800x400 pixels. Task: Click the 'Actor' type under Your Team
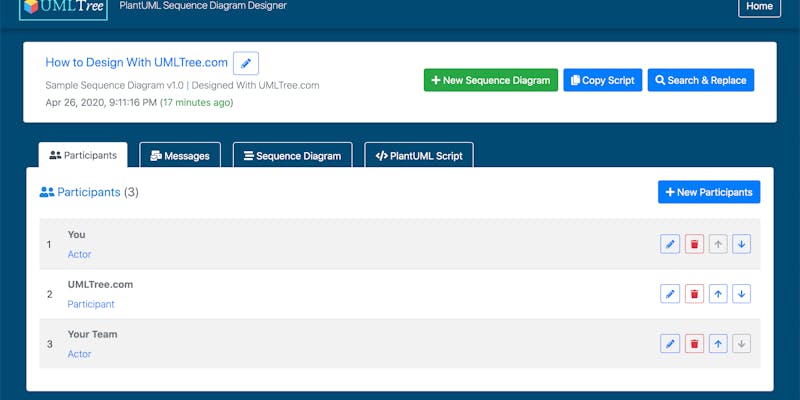(x=79, y=354)
